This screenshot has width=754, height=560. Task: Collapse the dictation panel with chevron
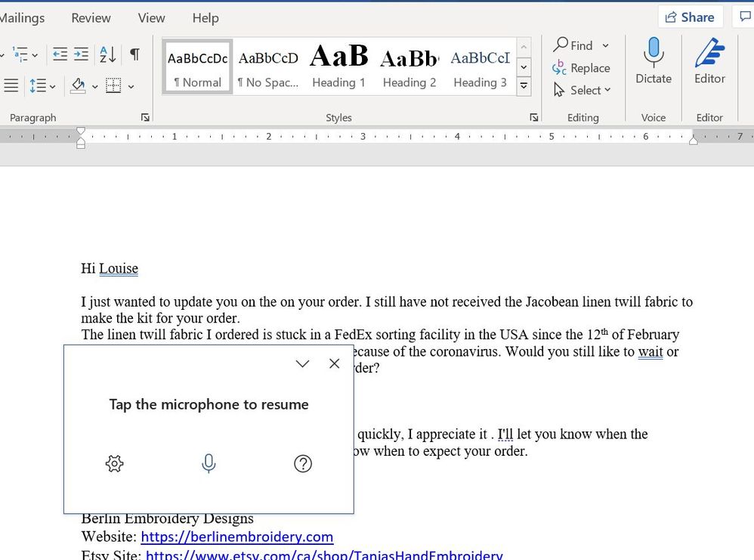[x=302, y=364]
